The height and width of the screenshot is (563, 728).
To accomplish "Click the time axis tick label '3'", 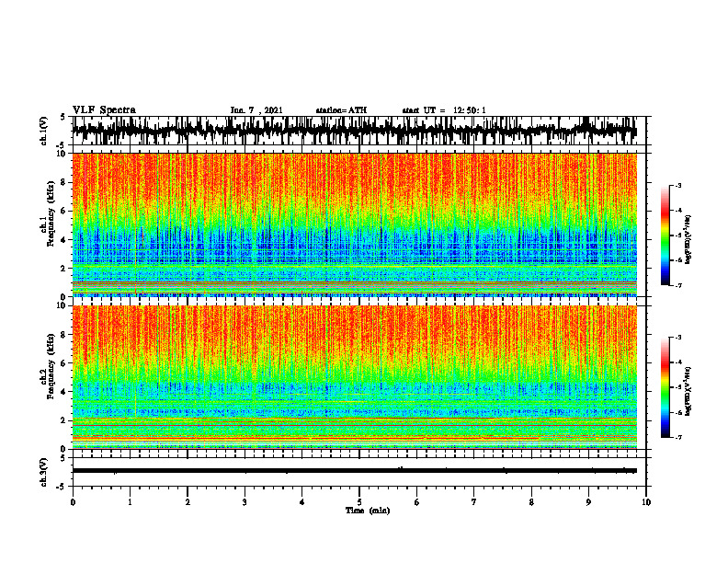I will 245,502.
